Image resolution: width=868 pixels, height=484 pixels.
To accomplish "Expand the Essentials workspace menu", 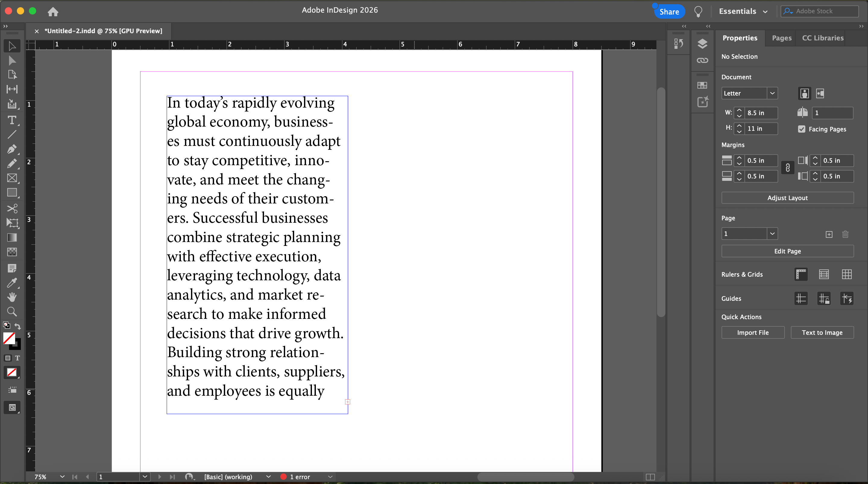I will pos(743,11).
